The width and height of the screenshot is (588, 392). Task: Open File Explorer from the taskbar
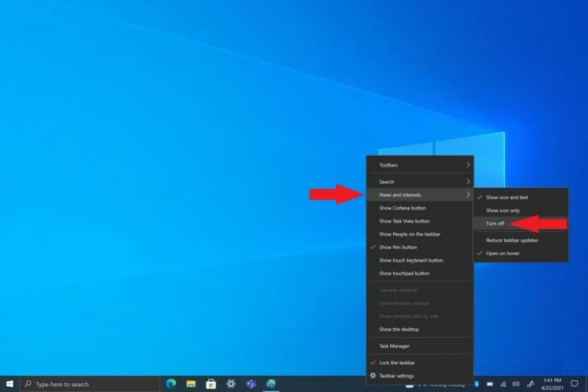[x=191, y=384]
